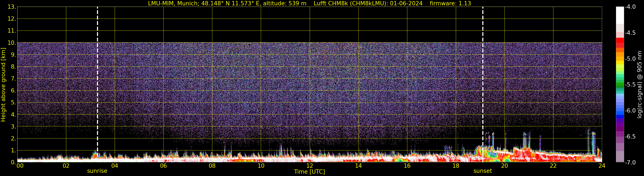Click the x-axis tick label '22'
Viewport: 644px width, 176px height.
pyautogui.click(x=553, y=166)
